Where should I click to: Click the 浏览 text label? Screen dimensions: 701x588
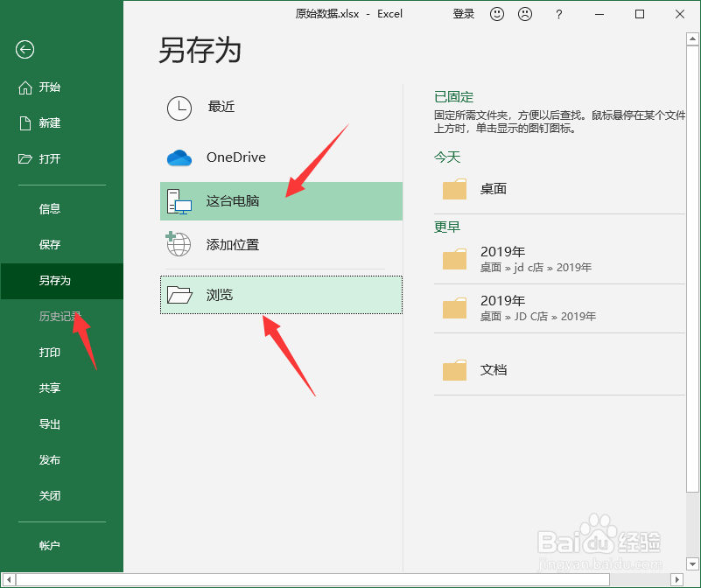tap(220, 295)
